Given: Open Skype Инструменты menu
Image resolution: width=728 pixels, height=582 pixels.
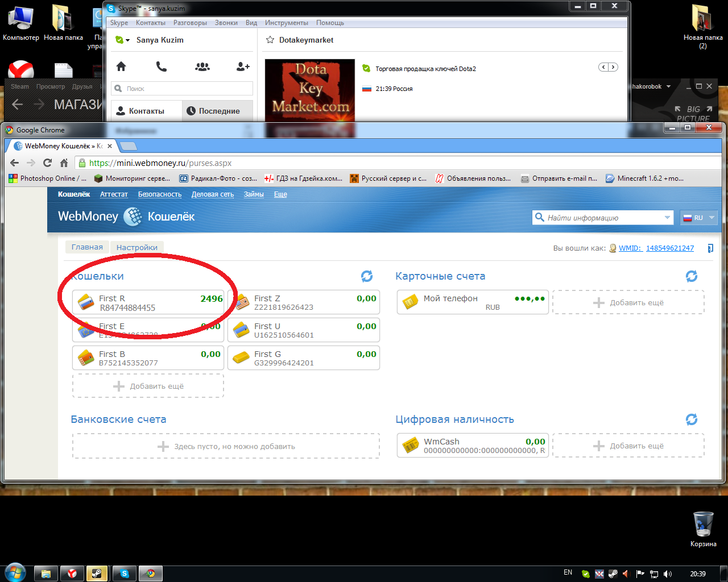Looking at the screenshot, I should click(287, 23).
